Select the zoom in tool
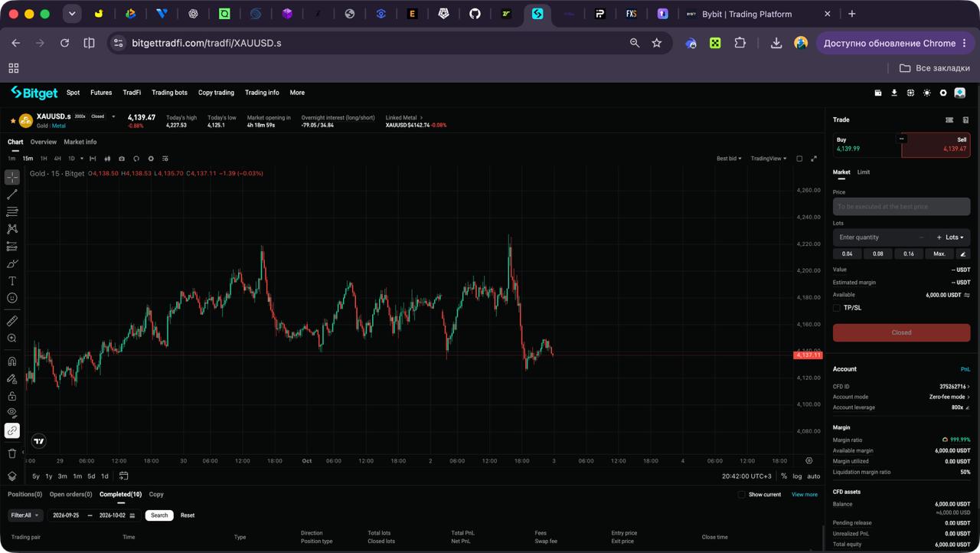 (12, 339)
